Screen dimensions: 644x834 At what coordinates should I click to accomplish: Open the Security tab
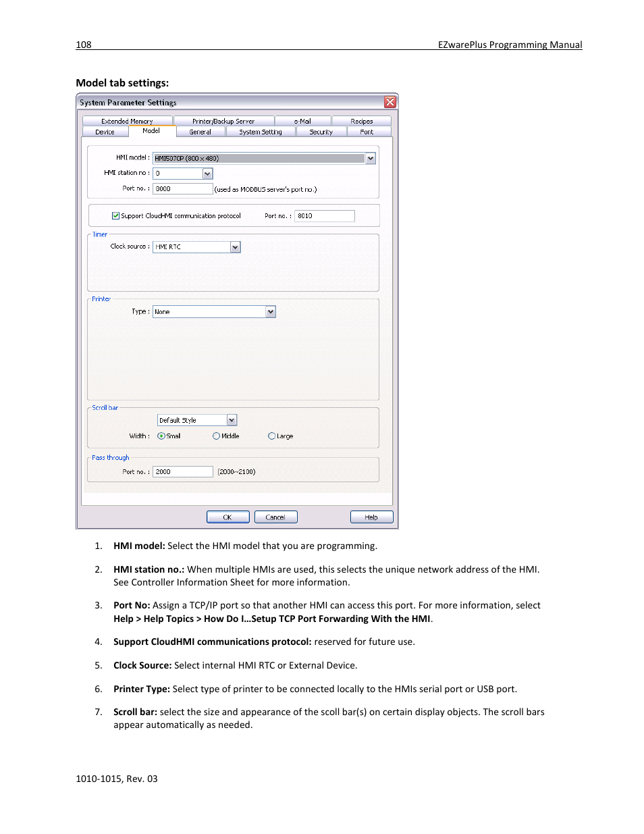(321, 132)
